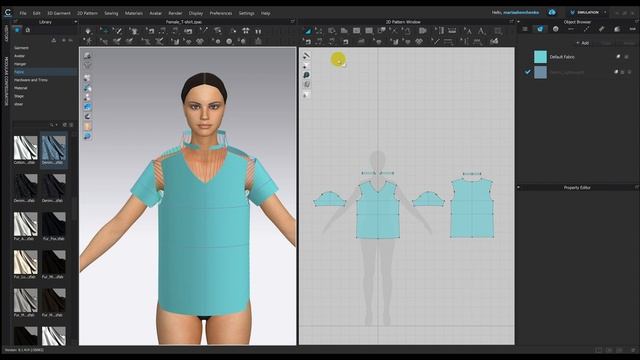Select back bodice pattern in 2D window

coord(472,208)
